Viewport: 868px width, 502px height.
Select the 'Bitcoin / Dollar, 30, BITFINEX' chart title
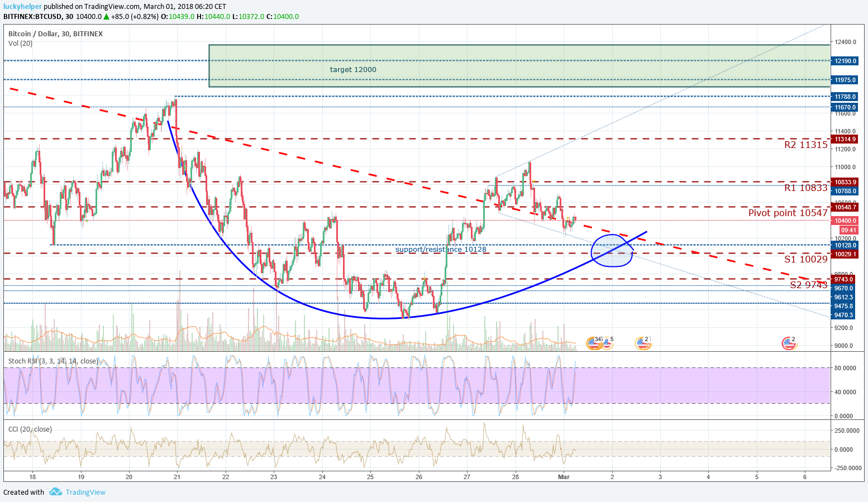(x=55, y=34)
